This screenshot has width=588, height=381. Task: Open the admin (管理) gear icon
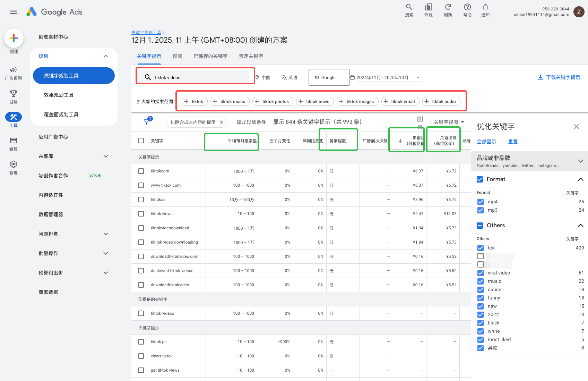14,164
